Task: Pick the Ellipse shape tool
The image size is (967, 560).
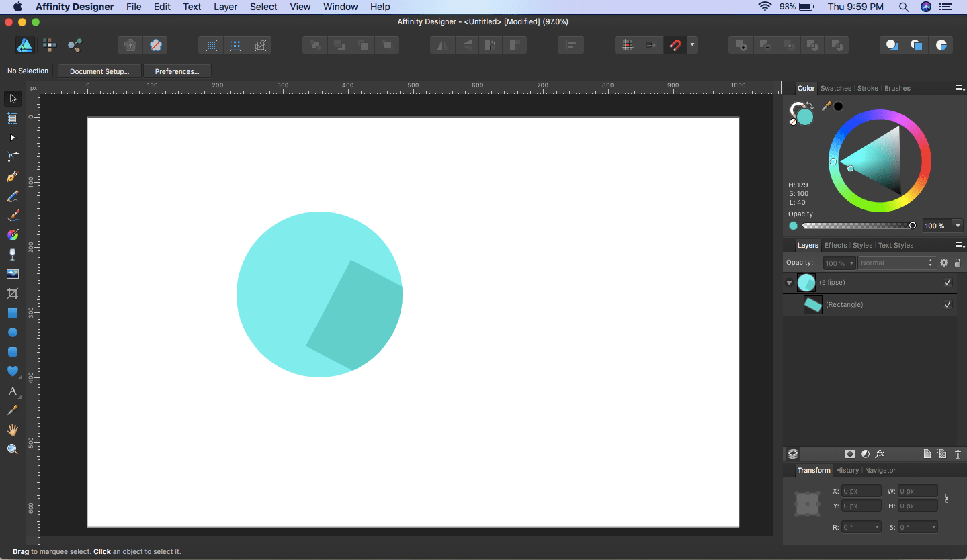Action: [12, 332]
